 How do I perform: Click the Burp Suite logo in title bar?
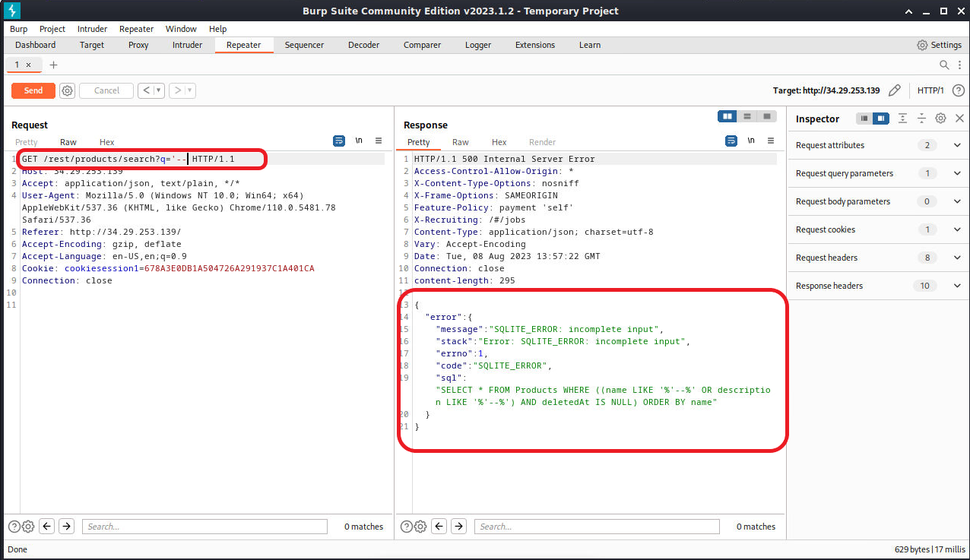tap(12, 11)
